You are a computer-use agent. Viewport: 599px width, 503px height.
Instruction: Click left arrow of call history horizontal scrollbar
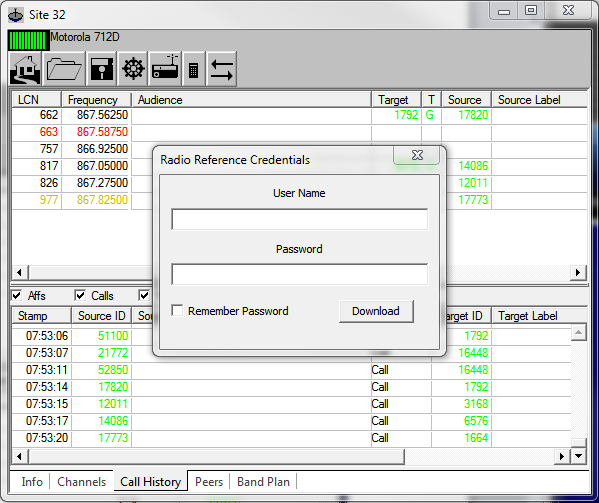pos(19,456)
